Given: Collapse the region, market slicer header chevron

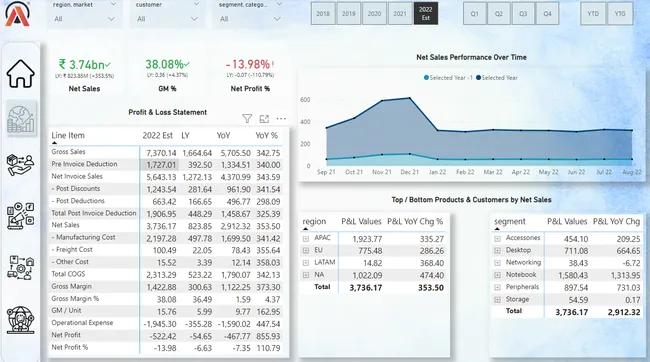Looking at the screenshot, I should click(x=113, y=5).
